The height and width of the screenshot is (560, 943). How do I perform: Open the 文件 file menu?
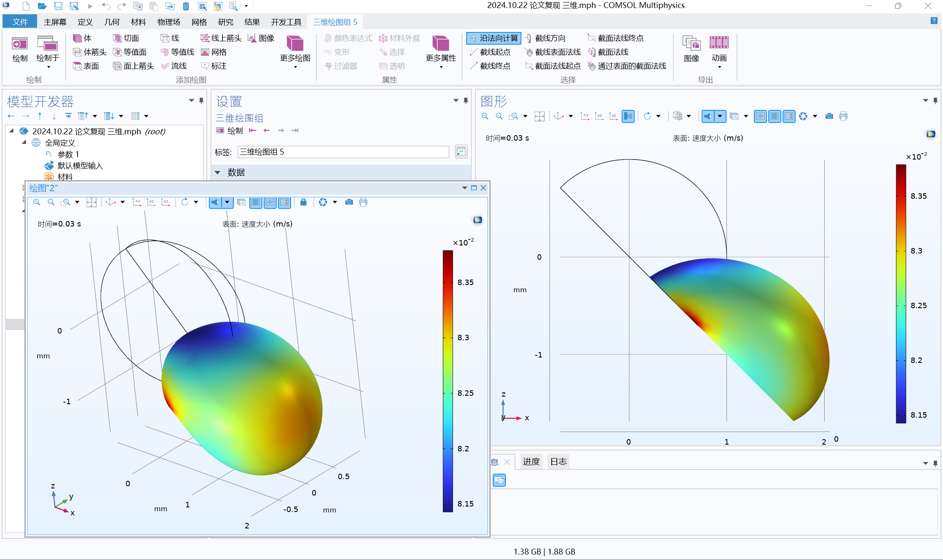pyautogui.click(x=20, y=22)
